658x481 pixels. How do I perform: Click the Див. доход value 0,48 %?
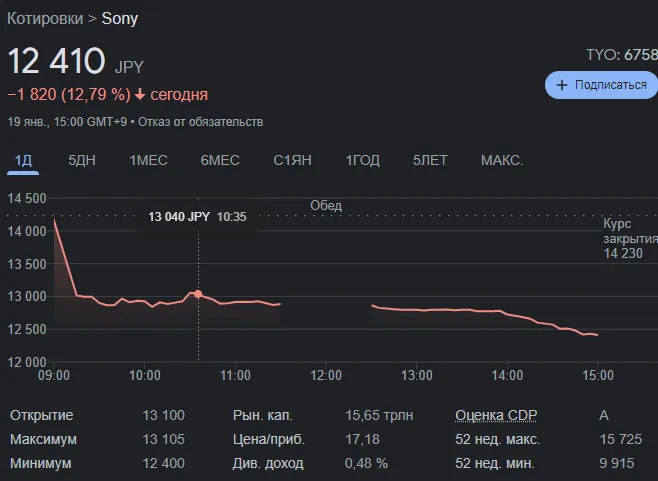pos(366,463)
